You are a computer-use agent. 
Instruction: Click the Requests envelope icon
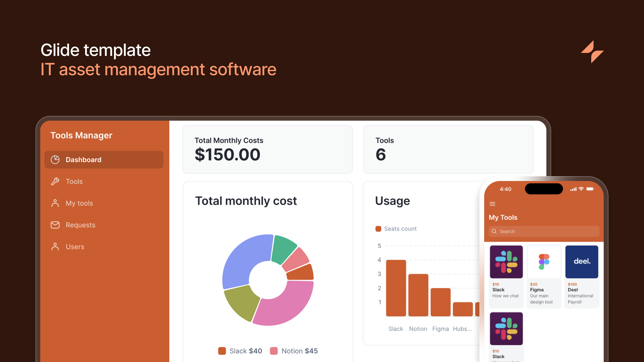tap(55, 225)
